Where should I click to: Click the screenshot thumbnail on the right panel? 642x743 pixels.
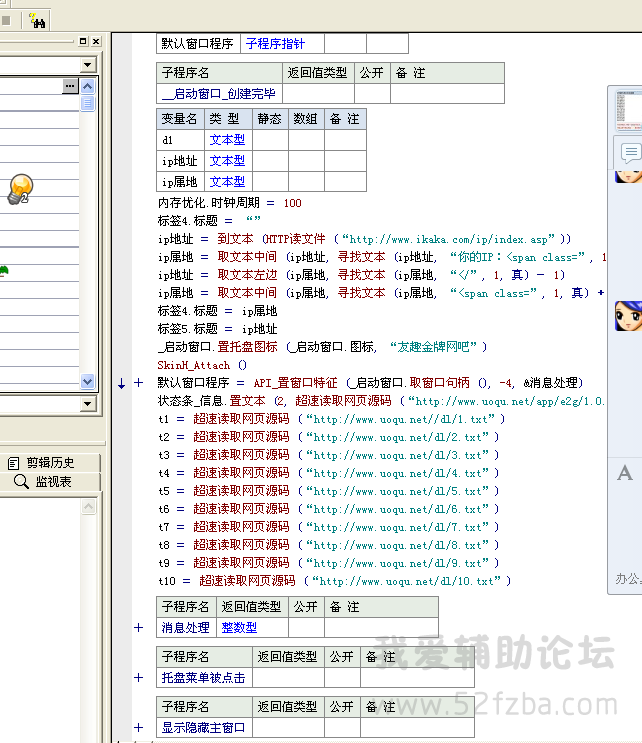click(629, 111)
